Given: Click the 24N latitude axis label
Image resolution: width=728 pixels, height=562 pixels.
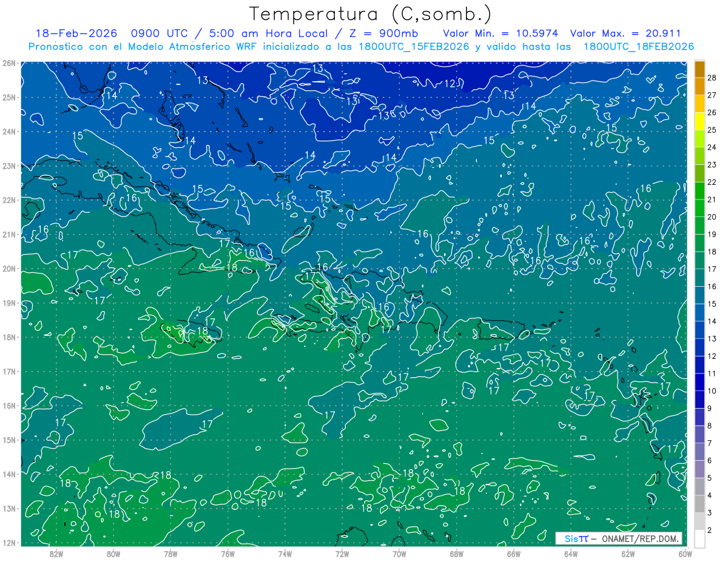Looking at the screenshot, I should 8,132.
